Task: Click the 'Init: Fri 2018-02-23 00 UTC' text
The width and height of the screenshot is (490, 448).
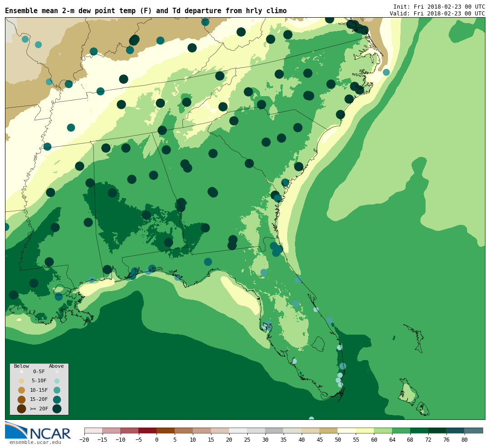Action: (439, 7)
